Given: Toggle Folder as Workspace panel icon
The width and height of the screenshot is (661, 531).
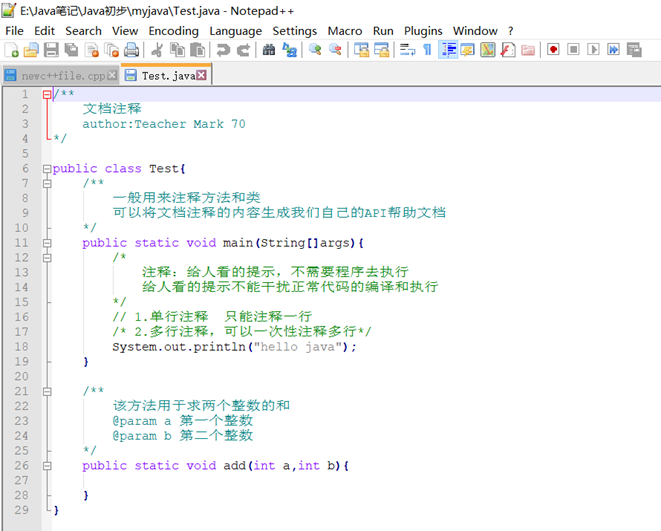Looking at the screenshot, I should coord(528,50).
